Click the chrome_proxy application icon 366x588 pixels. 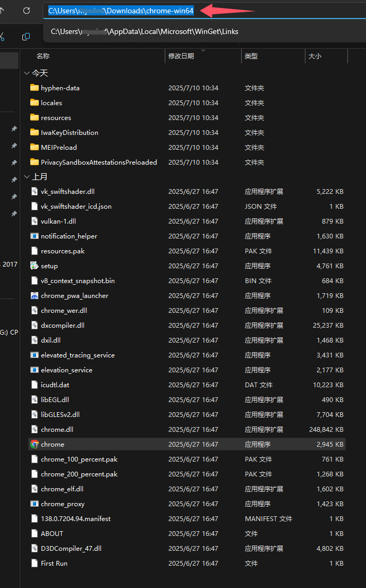point(35,504)
